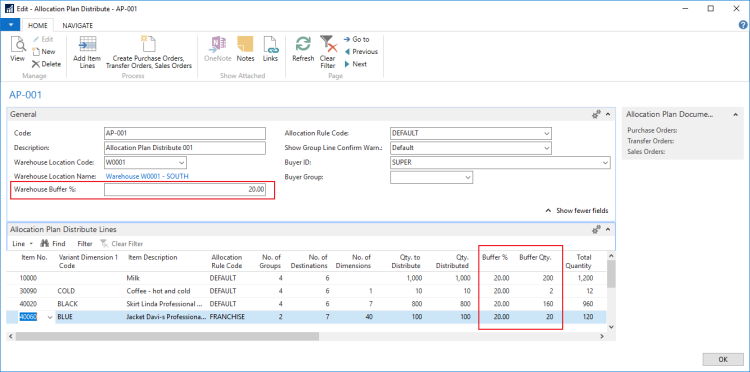Delete the record using ribbon Delete
750x372 pixels.
click(46, 64)
